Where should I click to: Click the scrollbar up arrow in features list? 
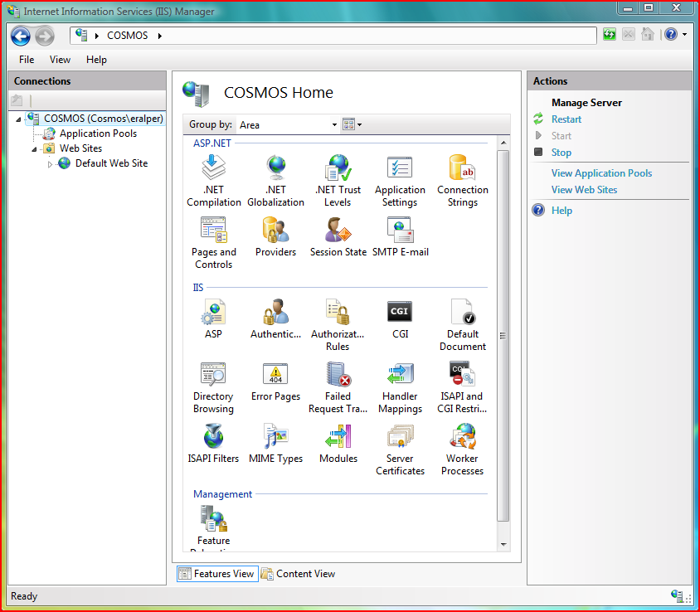(503, 143)
